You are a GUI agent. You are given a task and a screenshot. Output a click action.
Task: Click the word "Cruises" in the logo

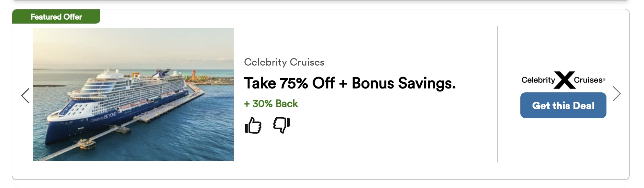pyautogui.click(x=588, y=80)
